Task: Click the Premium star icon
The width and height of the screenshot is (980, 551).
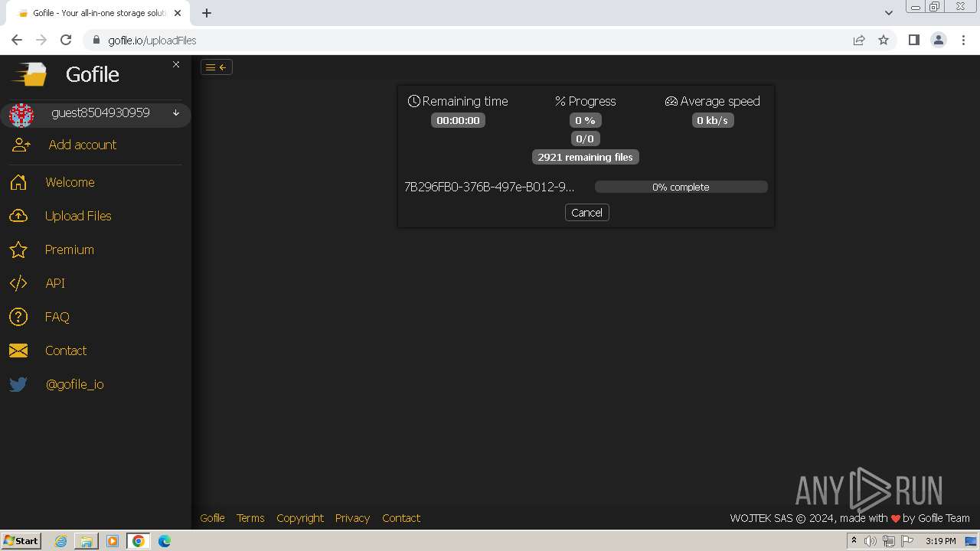Action: pyautogui.click(x=18, y=249)
